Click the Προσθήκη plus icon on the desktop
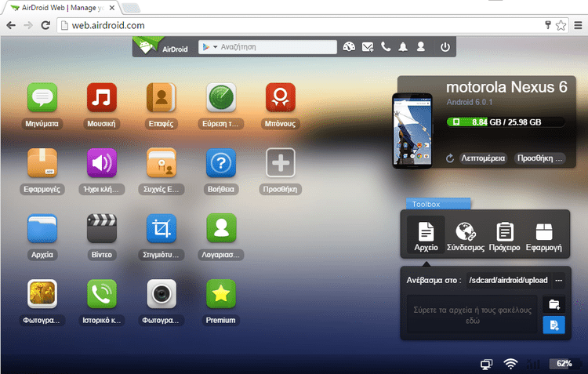588x374 pixels. [x=281, y=163]
